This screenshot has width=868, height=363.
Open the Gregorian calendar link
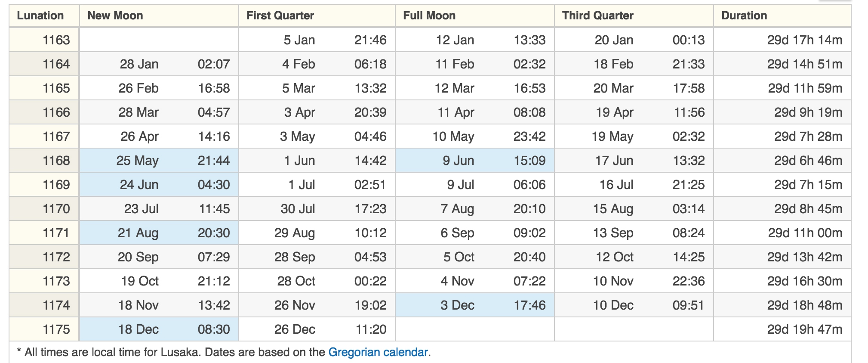[x=378, y=352]
